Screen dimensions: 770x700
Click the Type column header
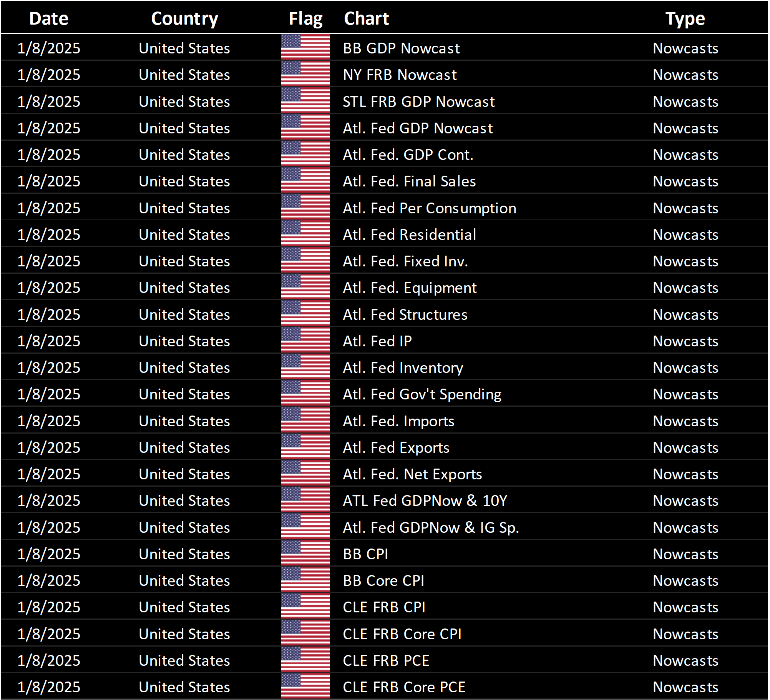[685, 18]
